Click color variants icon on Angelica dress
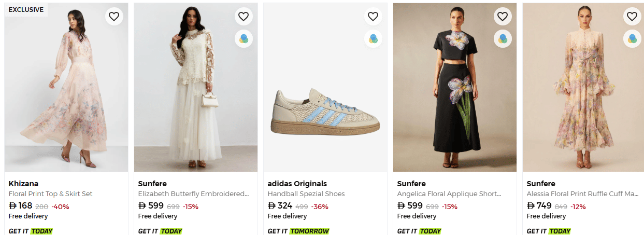 point(503,38)
